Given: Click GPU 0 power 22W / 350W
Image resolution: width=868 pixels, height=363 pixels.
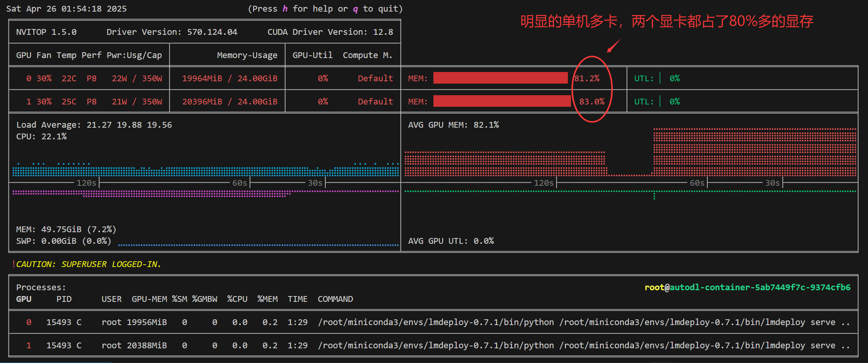Looking at the screenshot, I should pos(137,78).
